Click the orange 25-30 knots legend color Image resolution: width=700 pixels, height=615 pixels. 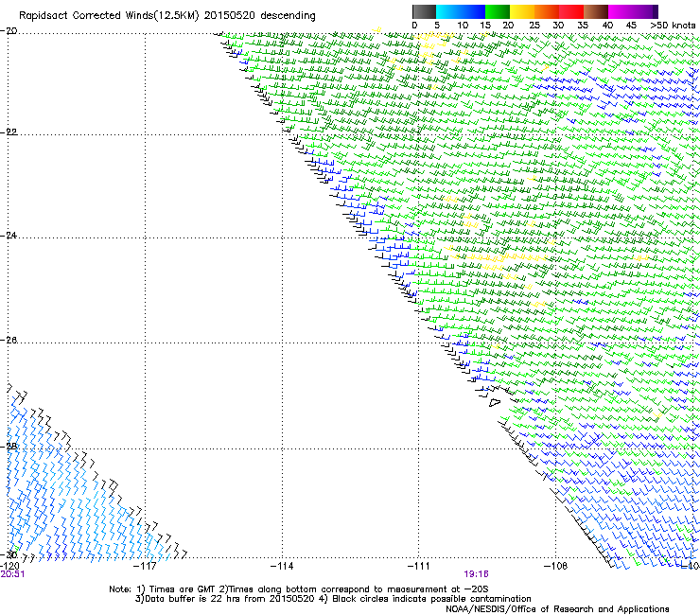[547, 11]
